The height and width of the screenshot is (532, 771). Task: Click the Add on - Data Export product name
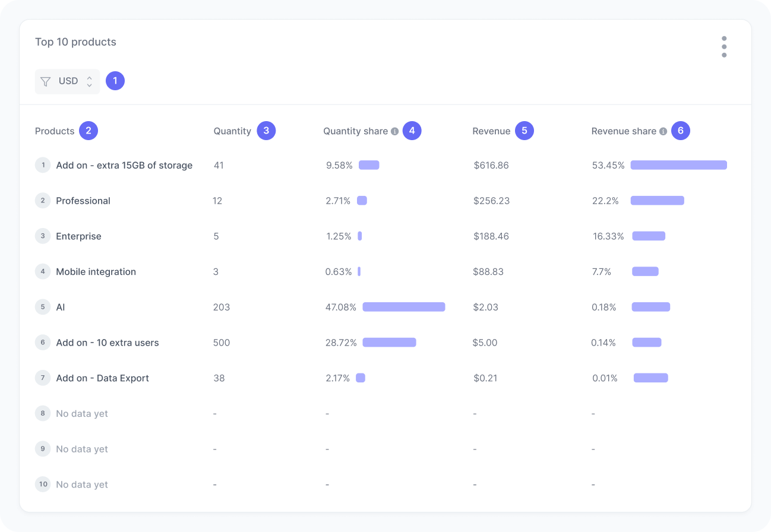(102, 378)
